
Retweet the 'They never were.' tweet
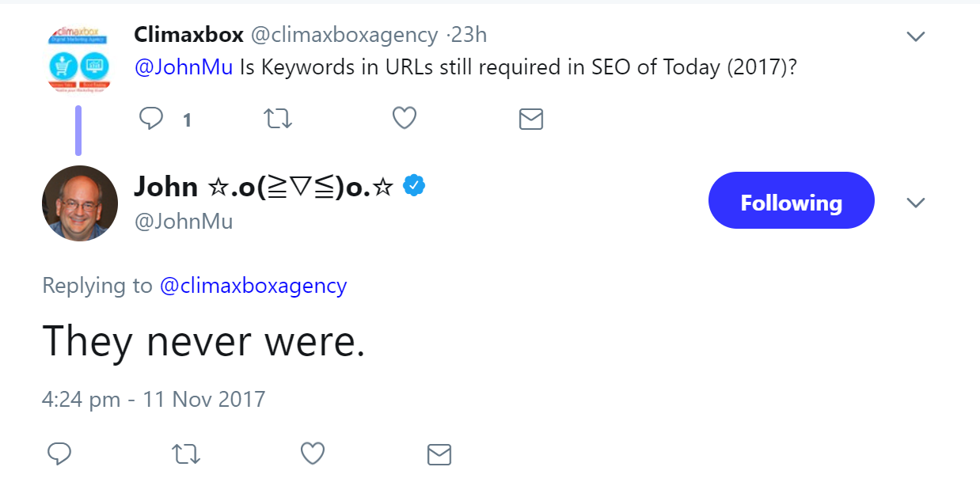pos(185,454)
